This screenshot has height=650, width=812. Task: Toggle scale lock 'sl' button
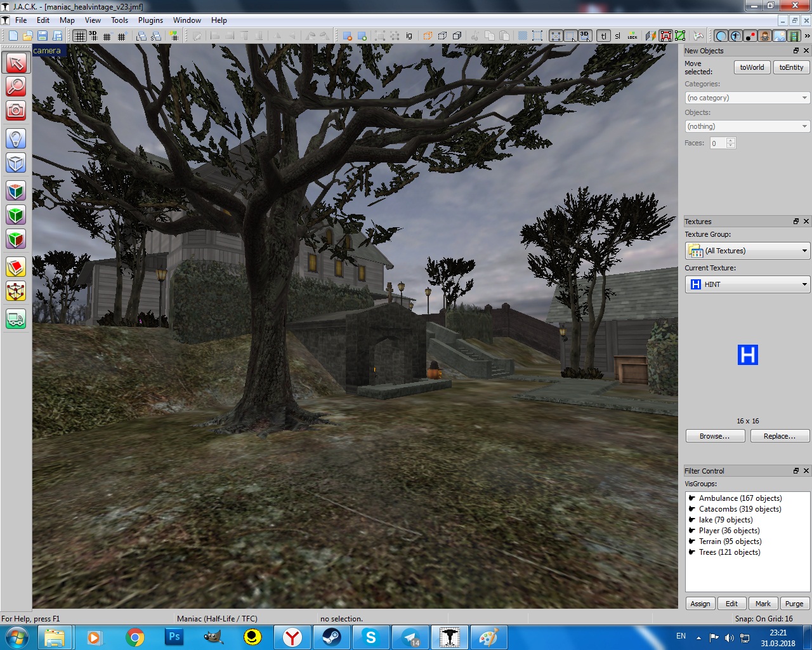click(x=617, y=36)
